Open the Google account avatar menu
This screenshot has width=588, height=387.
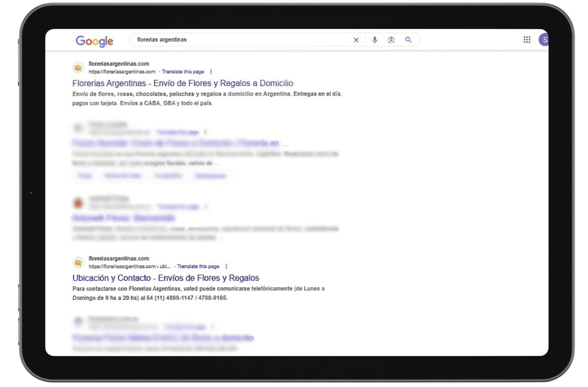click(544, 40)
